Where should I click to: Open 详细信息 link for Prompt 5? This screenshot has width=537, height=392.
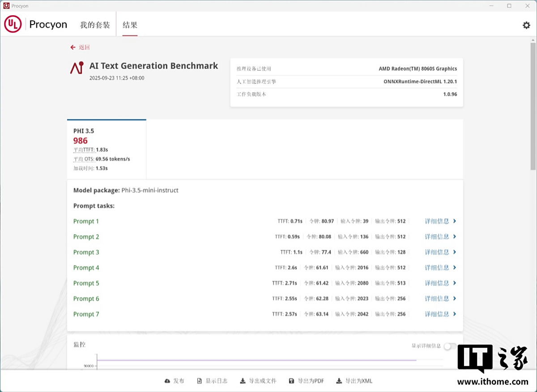[437, 283]
